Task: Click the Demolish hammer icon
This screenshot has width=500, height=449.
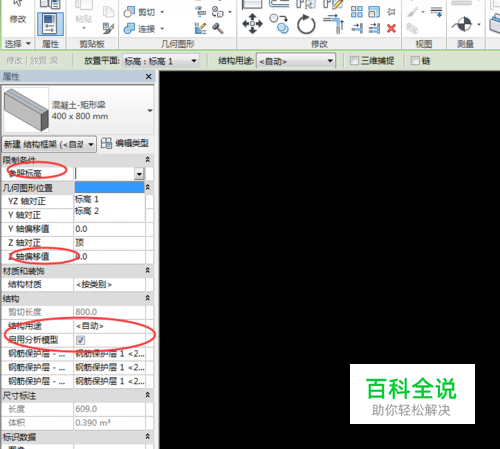Action: click(x=218, y=28)
